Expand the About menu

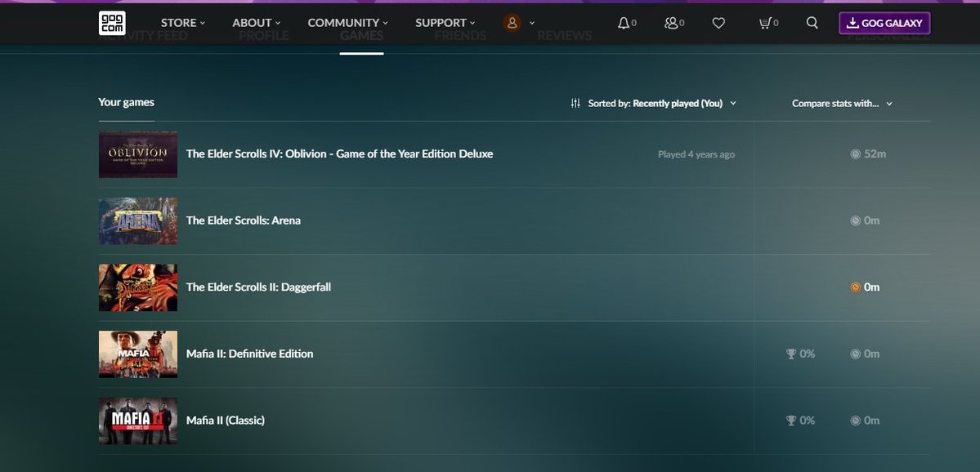click(257, 23)
